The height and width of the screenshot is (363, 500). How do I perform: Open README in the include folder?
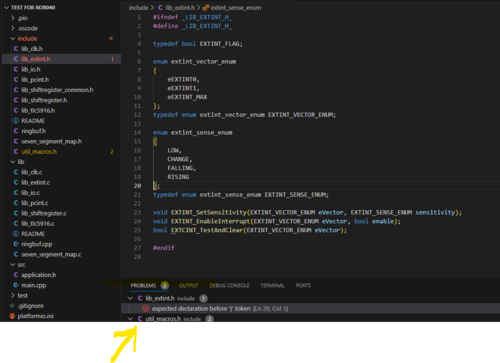pyautogui.click(x=33, y=121)
